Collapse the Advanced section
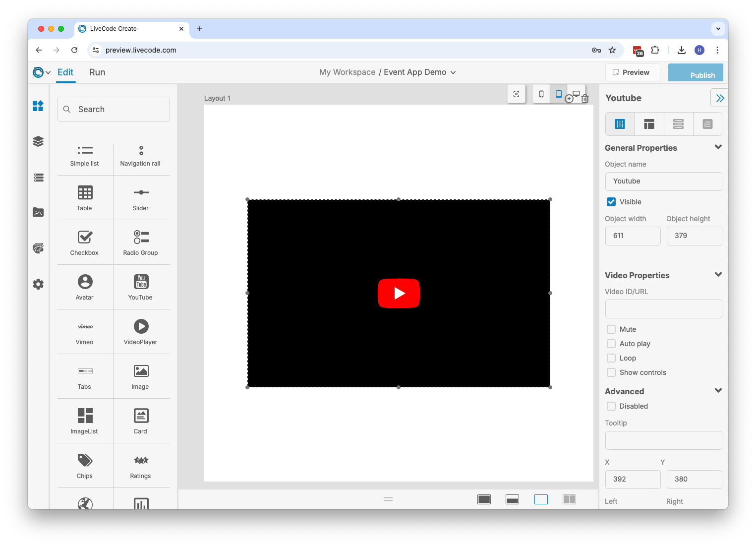 point(718,391)
